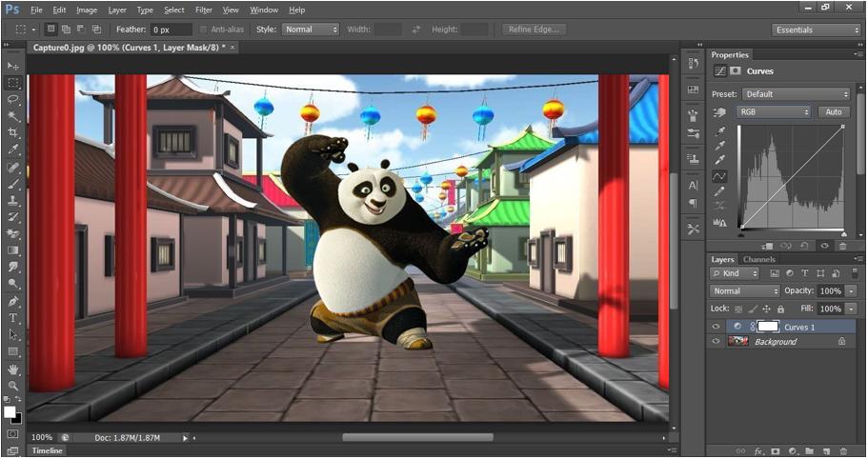Open the Image menu
The image size is (868, 459).
tap(87, 10)
